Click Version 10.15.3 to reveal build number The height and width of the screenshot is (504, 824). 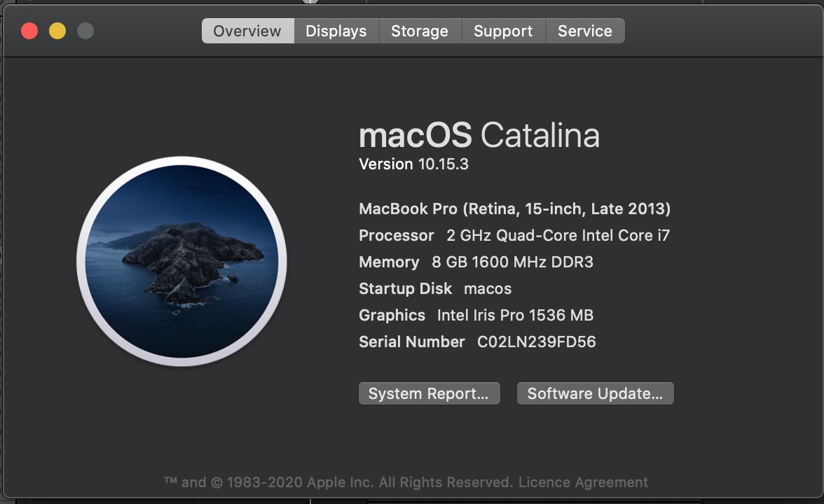(x=413, y=164)
